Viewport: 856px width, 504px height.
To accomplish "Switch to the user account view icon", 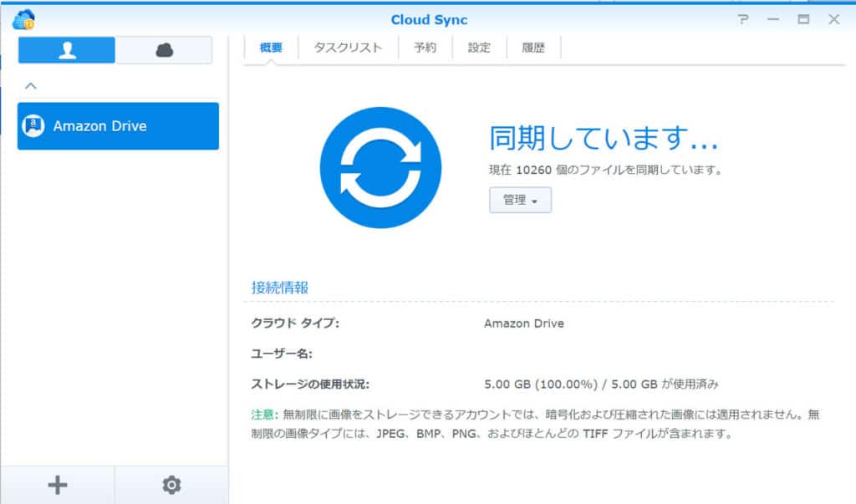I will pos(67,50).
